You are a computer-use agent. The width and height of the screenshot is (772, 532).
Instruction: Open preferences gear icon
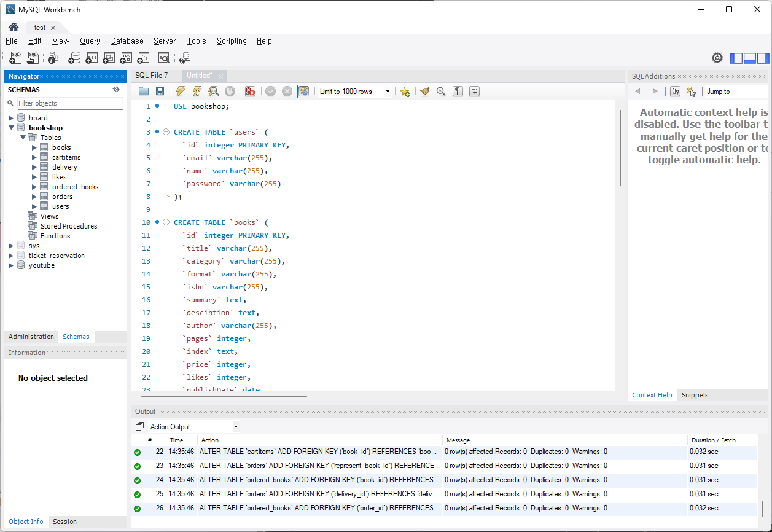click(717, 58)
